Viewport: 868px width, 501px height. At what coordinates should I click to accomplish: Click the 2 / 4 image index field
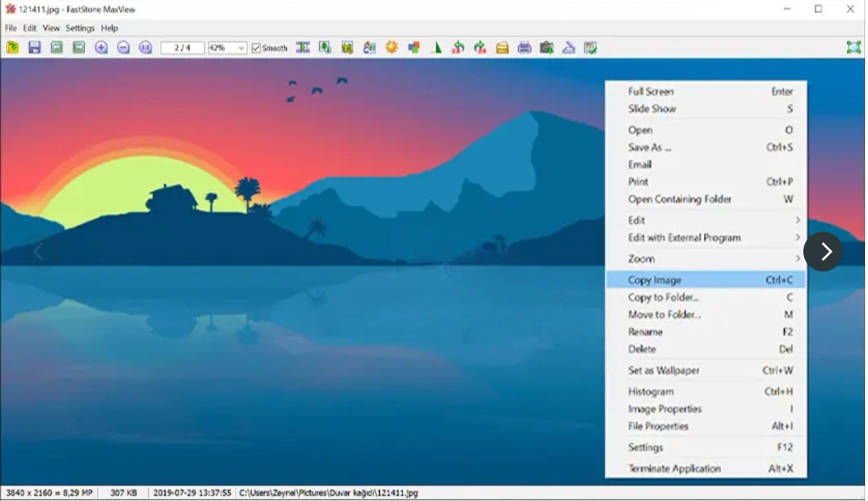coord(182,49)
